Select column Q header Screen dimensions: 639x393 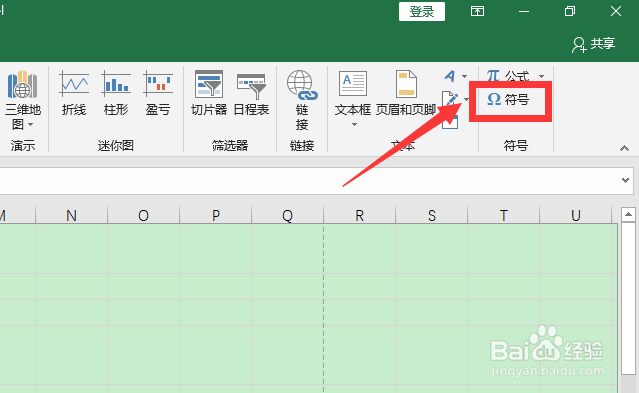point(288,215)
